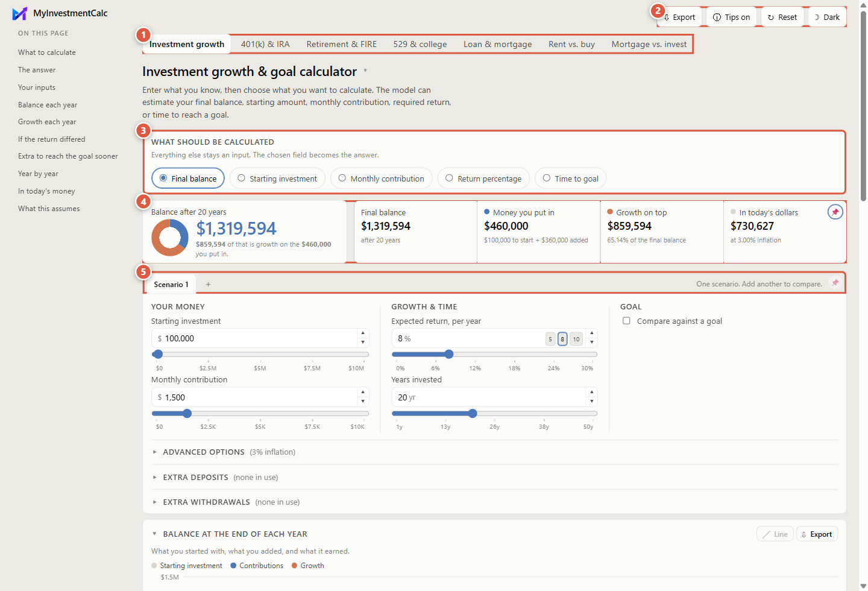This screenshot has height=591, width=868.
Task: Increase Monthly contribution with the up arrow
Action: pos(363,393)
